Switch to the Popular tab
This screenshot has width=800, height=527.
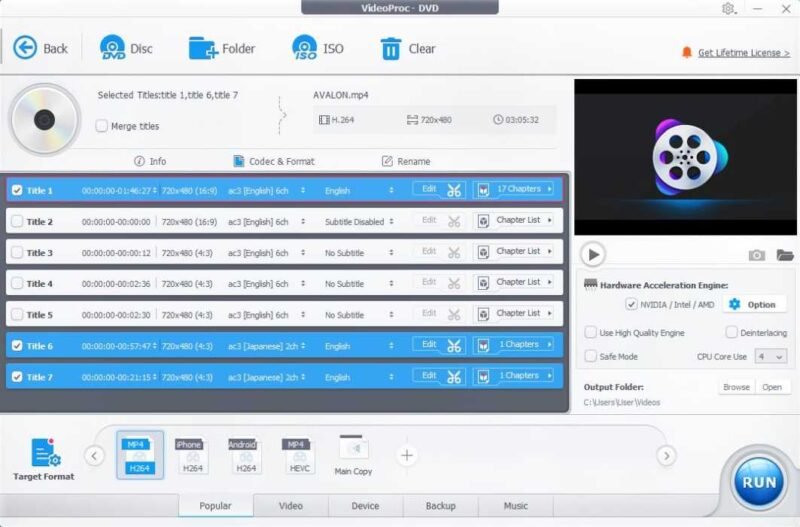(215, 506)
